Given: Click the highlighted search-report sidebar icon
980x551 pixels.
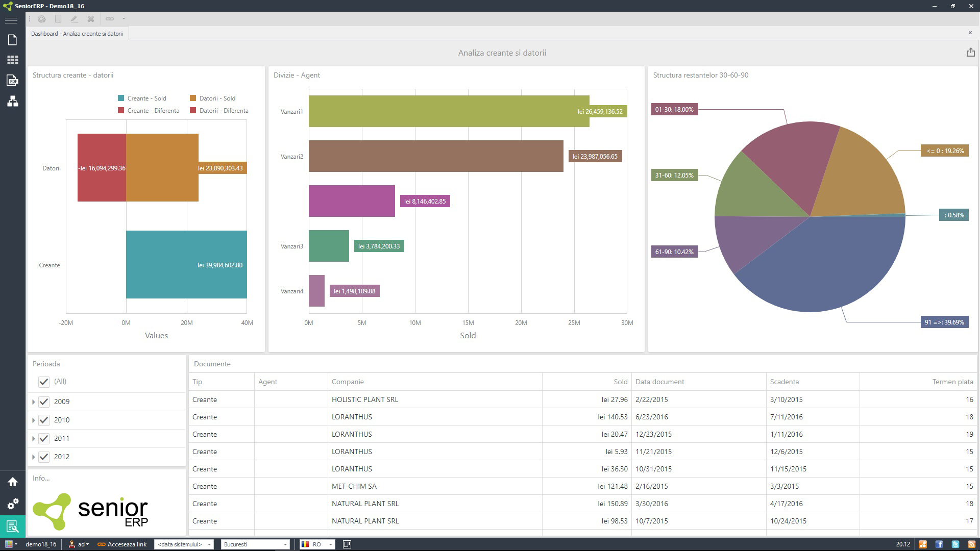Looking at the screenshot, I should [x=12, y=526].
